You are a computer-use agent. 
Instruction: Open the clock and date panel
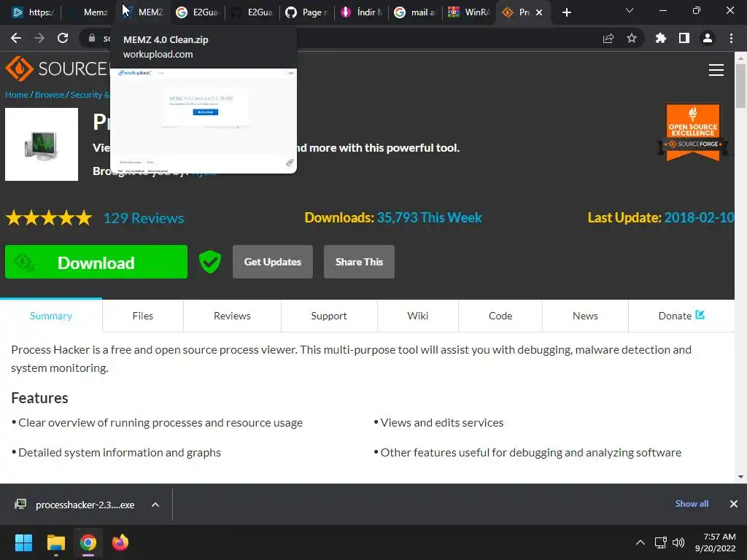coord(716,542)
